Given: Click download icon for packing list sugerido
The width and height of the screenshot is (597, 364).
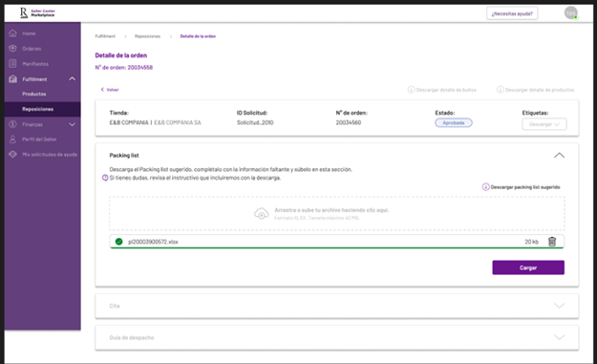Looking at the screenshot, I should click(x=485, y=187).
